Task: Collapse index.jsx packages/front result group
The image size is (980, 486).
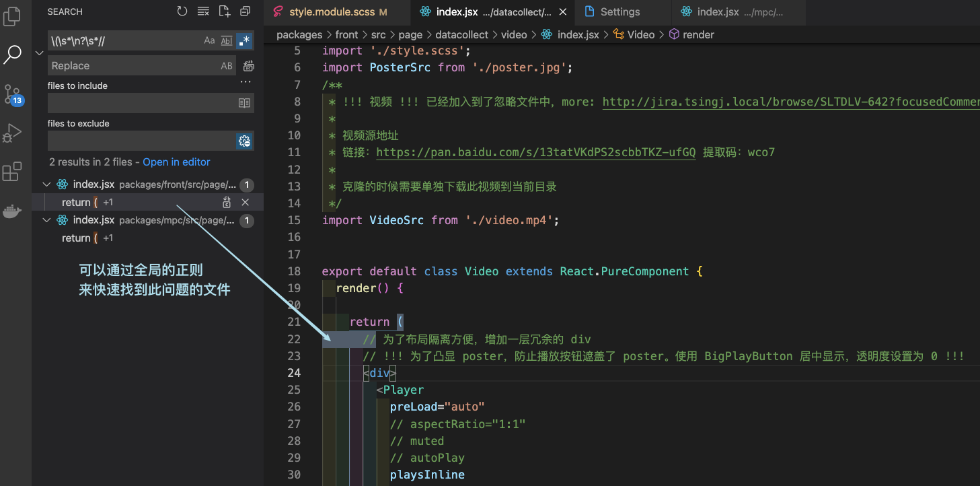Action: point(46,184)
